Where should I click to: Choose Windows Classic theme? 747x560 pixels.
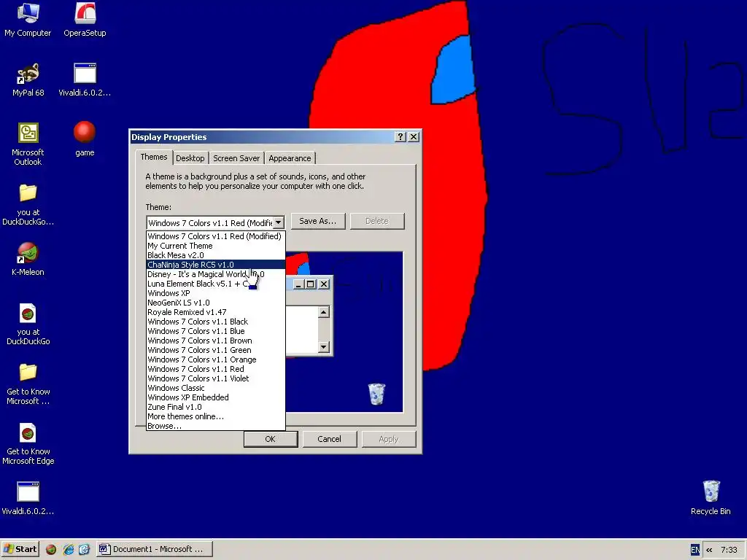pyautogui.click(x=216, y=388)
